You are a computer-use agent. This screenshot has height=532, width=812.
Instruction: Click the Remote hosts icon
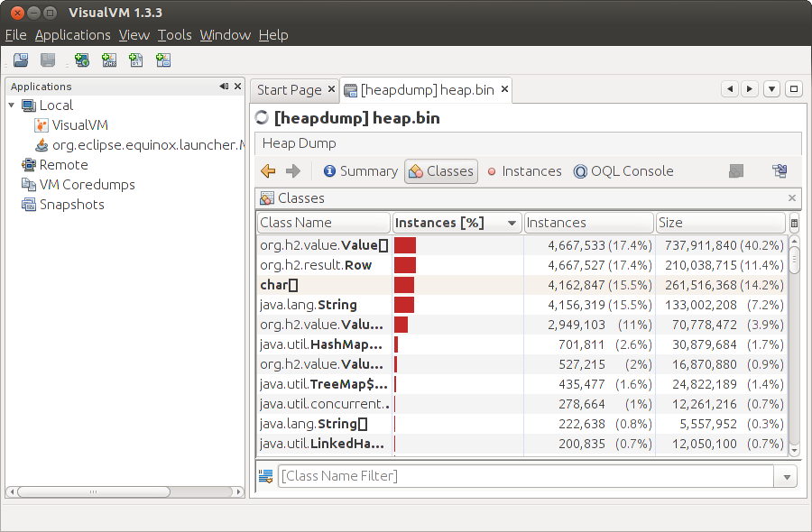point(29,165)
